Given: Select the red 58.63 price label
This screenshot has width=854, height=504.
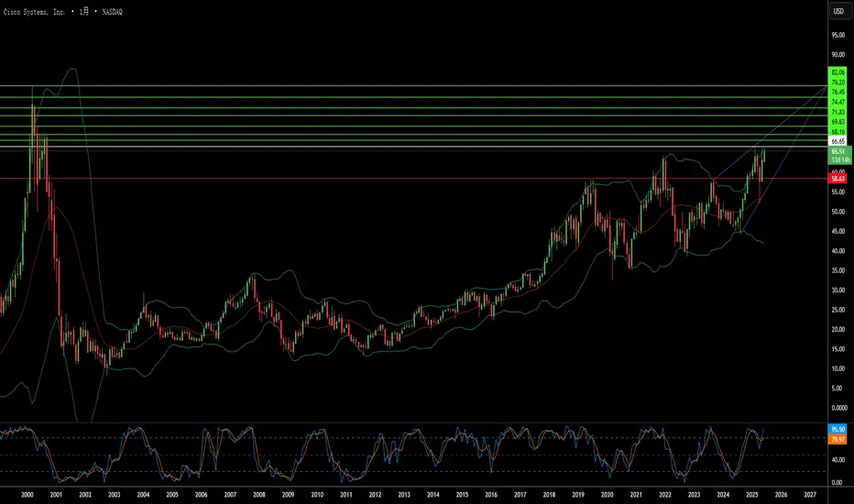Looking at the screenshot, I should (x=838, y=179).
